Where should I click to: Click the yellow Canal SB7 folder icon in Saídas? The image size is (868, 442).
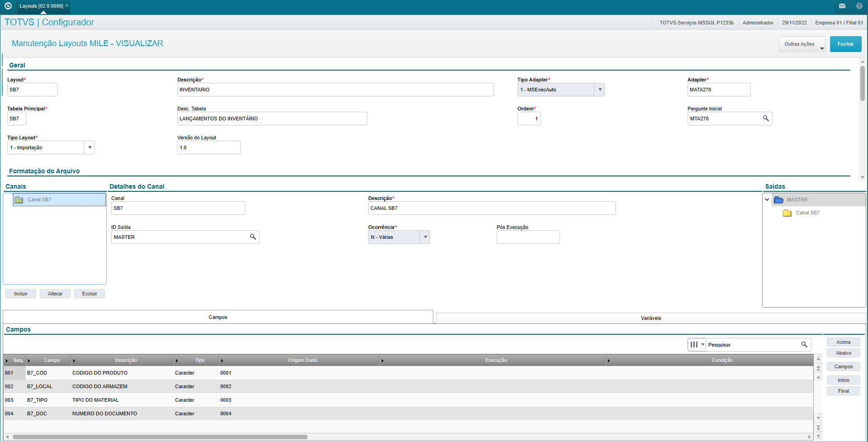click(787, 213)
